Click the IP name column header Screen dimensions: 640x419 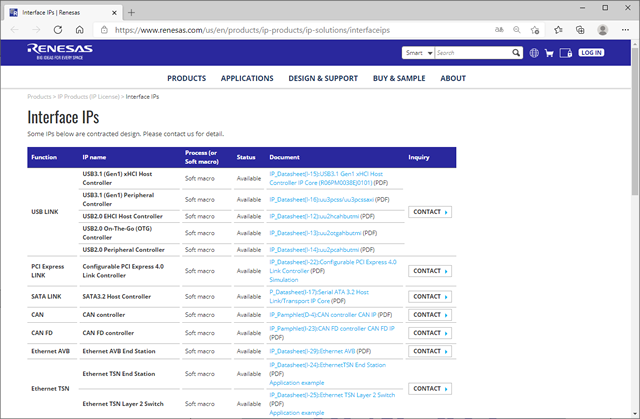(94, 157)
